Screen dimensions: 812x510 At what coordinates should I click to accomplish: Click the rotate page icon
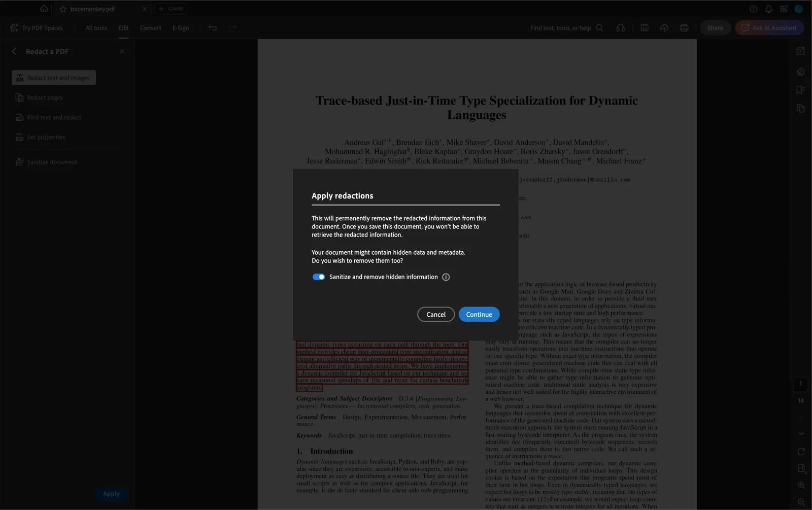click(x=801, y=452)
